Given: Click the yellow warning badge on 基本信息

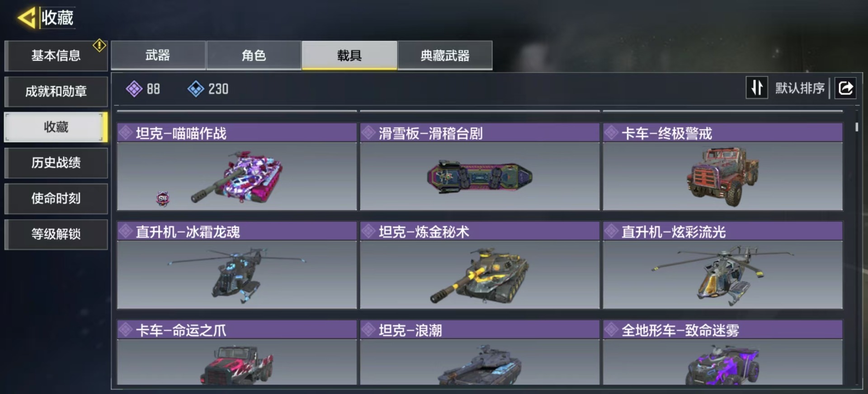Looking at the screenshot, I should point(99,45).
